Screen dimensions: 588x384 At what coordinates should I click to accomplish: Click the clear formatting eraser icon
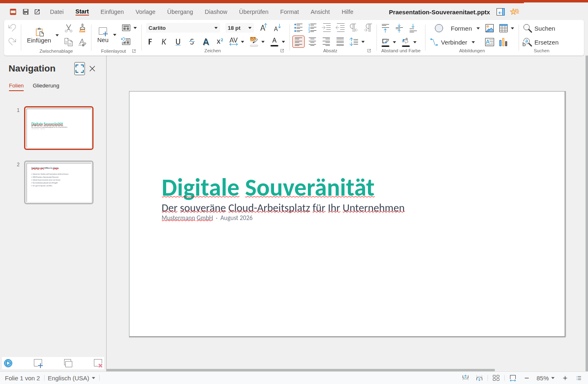tap(82, 42)
